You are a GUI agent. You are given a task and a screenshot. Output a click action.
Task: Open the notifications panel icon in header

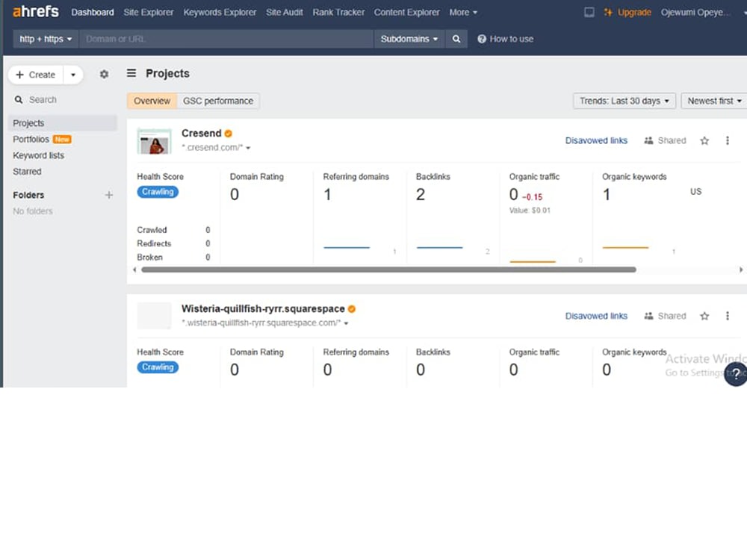point(589,13)
